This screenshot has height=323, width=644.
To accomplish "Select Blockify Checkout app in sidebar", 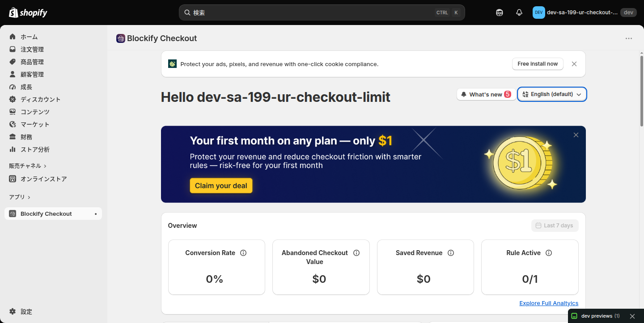I will pyautogui.click(x=53, y=214).
